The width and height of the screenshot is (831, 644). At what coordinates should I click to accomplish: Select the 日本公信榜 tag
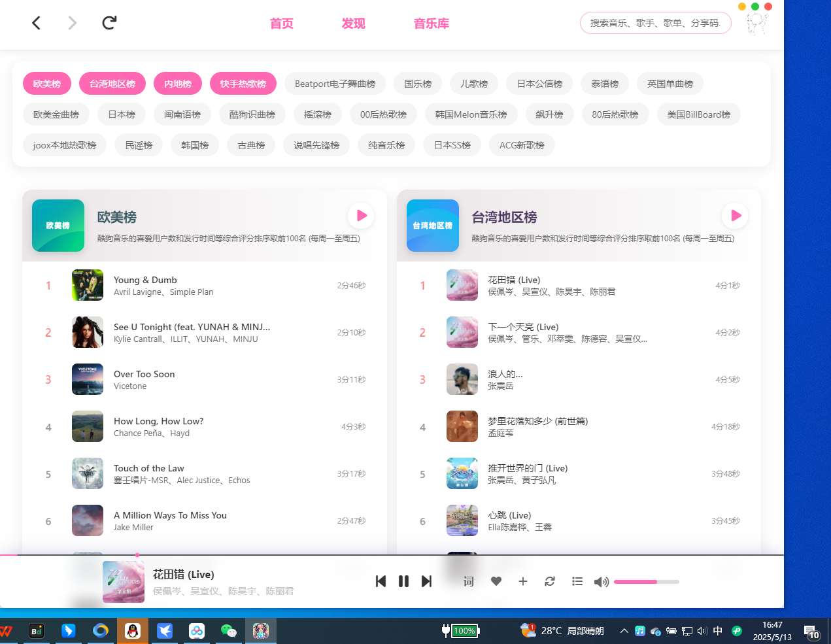(x=539, y=84)
